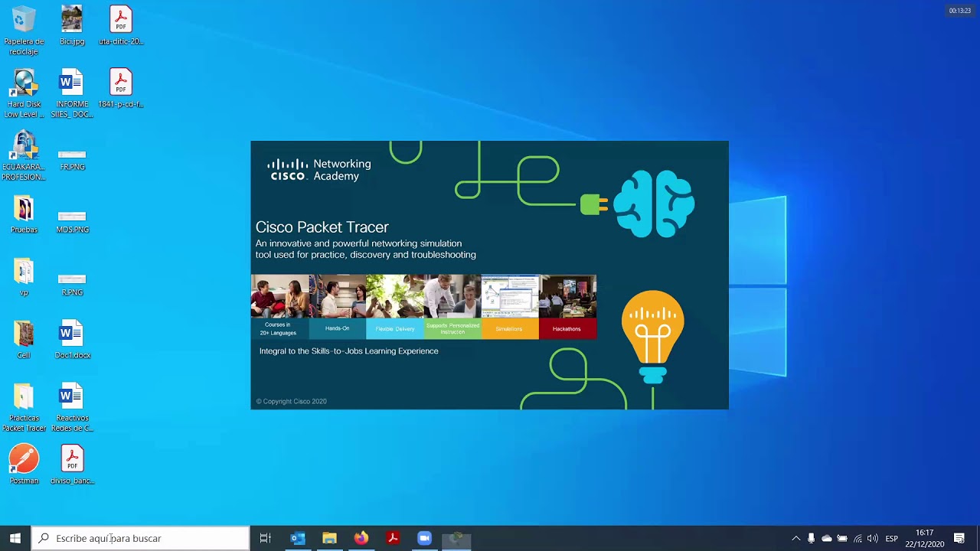Open Zoom from the taskbar
The width and height of the screenshot is (980, 551).
424,538
